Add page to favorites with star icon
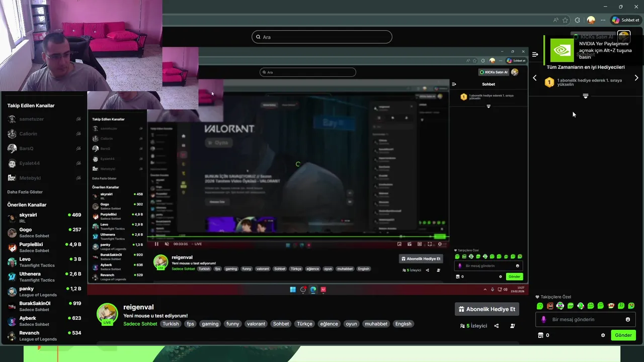 point(566,20)
